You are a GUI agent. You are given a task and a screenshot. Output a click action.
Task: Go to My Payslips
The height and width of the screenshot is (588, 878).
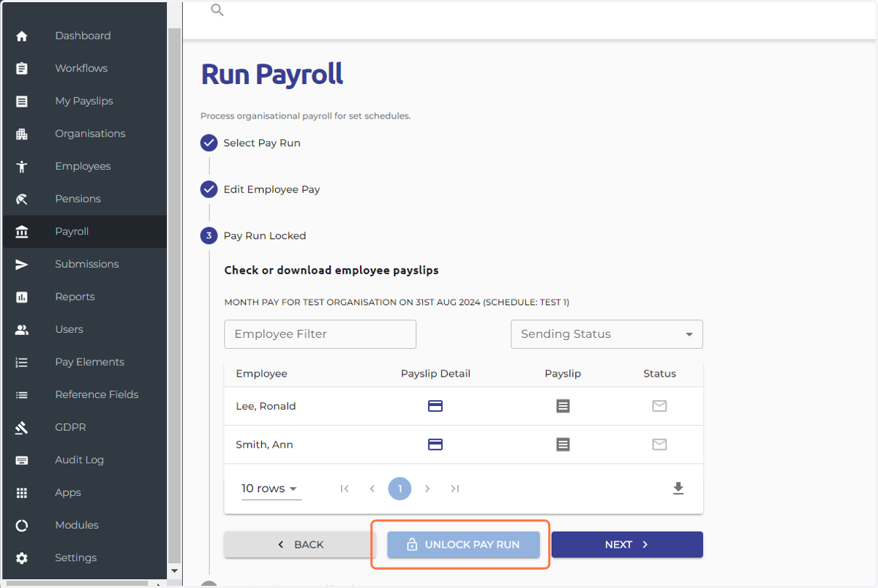coord(83,101)
